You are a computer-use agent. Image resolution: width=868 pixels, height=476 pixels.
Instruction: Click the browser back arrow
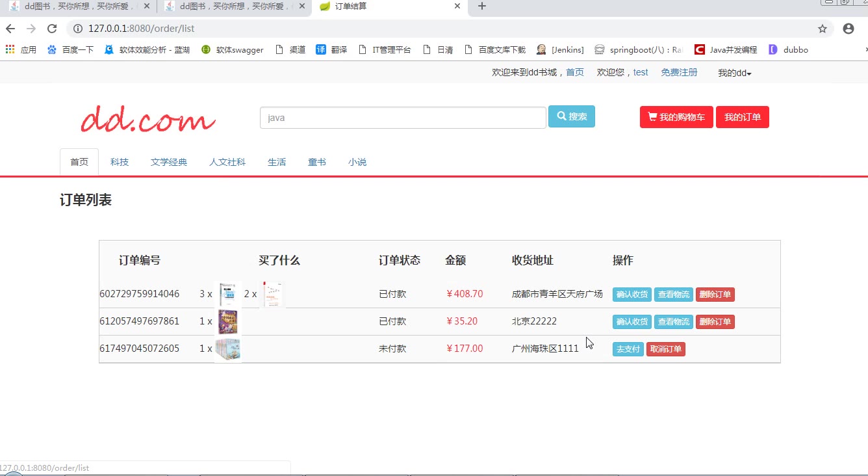click(10, 29)
